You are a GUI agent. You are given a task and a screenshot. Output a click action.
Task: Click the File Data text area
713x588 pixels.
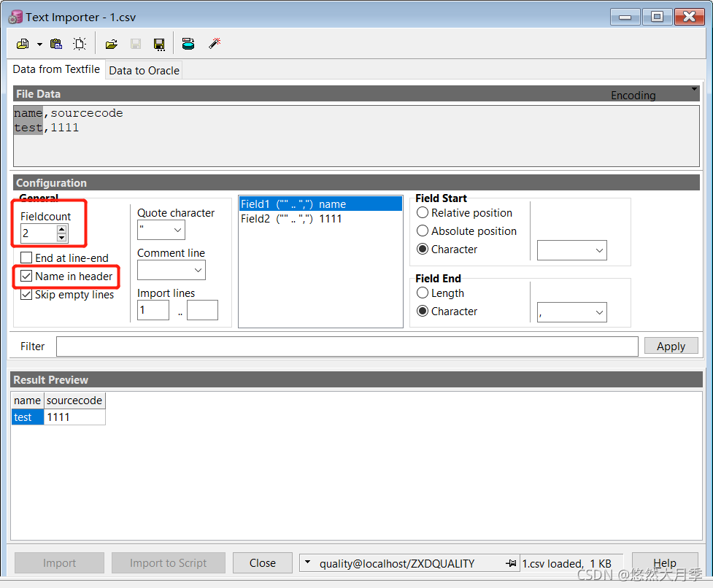[x=356, y=136]
